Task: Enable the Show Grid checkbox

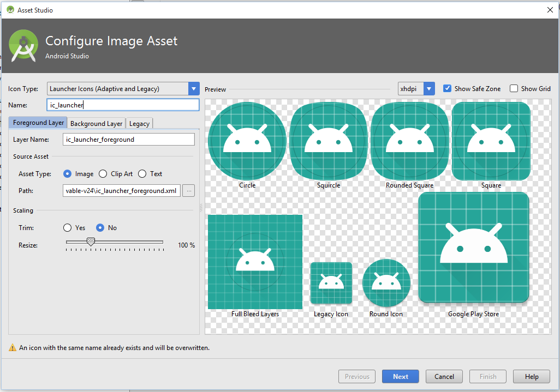Action: 514,88
